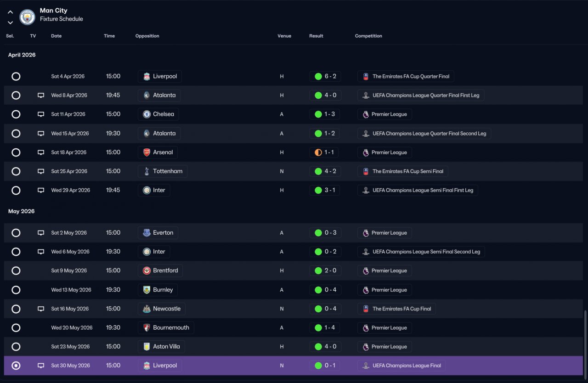Click TV icon for Chelsea match

pos(41,114)
